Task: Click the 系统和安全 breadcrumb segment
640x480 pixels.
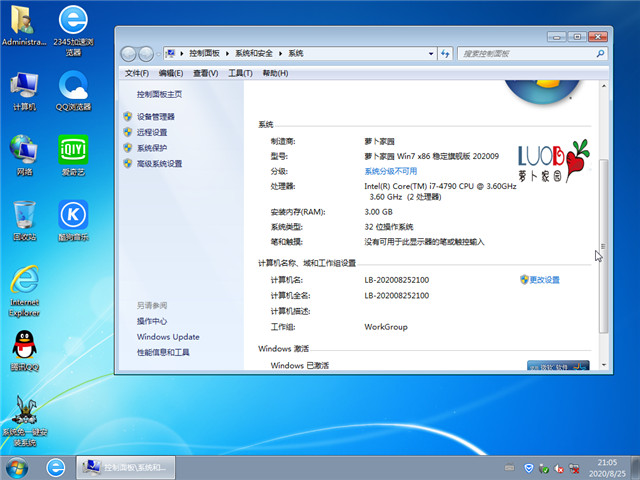Action: point(254,53)
